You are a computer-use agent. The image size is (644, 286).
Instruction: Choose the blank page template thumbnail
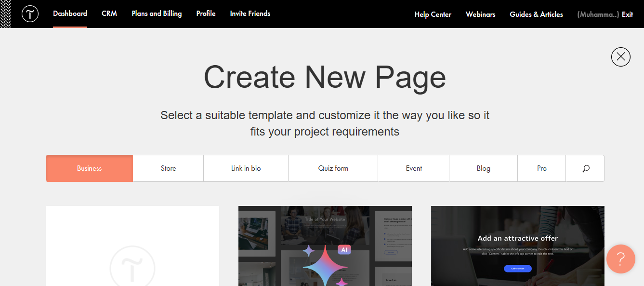[132, 246]
